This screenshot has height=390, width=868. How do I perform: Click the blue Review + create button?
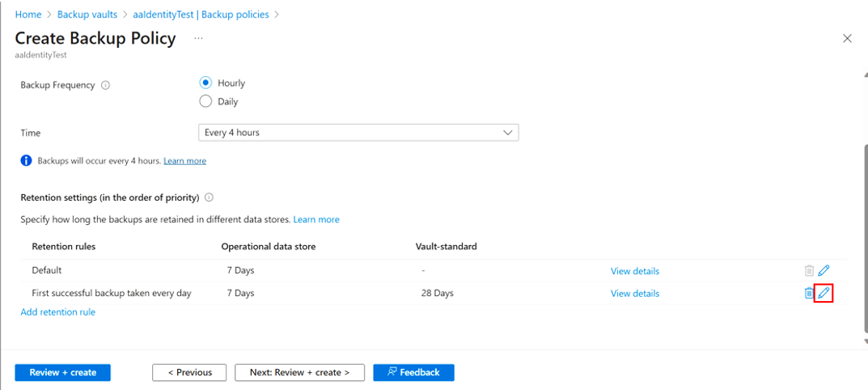62,372
